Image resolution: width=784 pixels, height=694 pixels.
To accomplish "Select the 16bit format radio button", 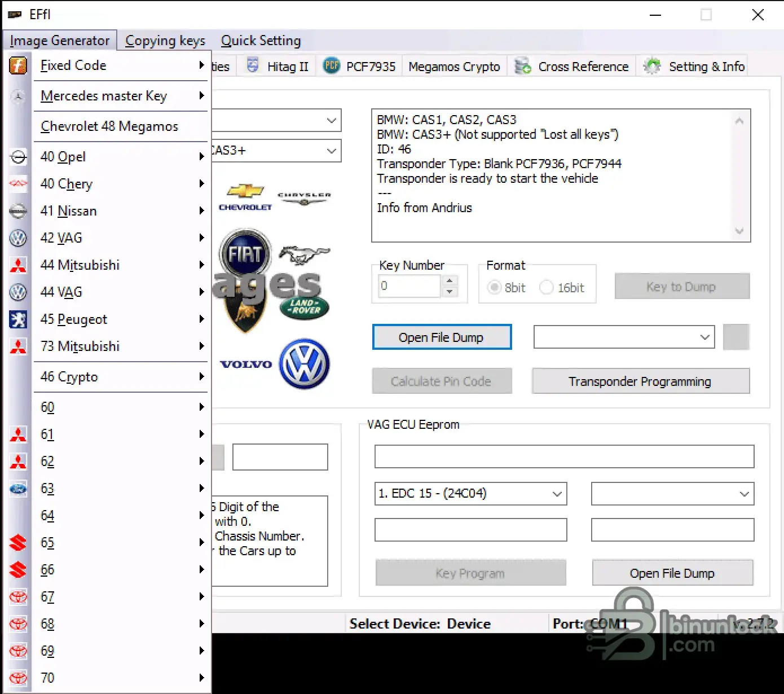I will pos(546,288).
